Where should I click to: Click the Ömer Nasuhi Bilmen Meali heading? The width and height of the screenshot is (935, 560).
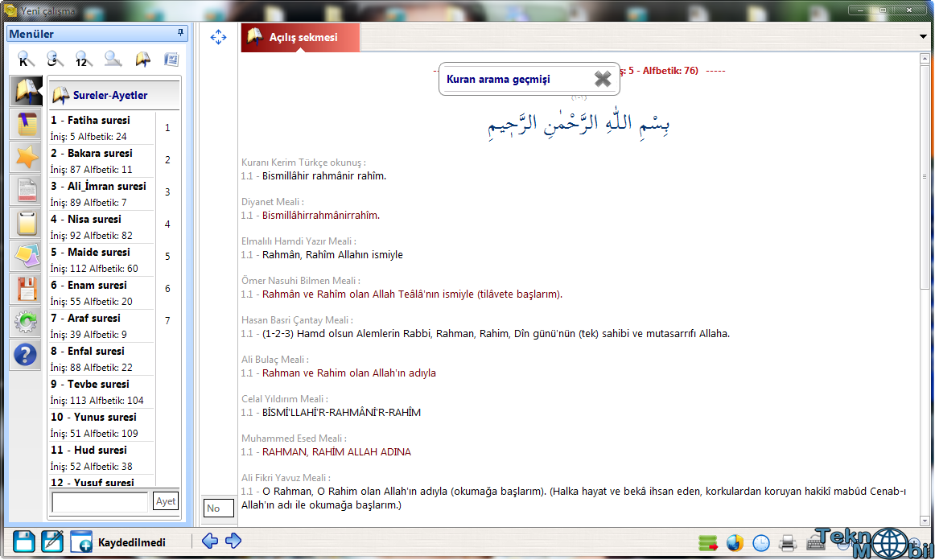[x=301, y=280]
